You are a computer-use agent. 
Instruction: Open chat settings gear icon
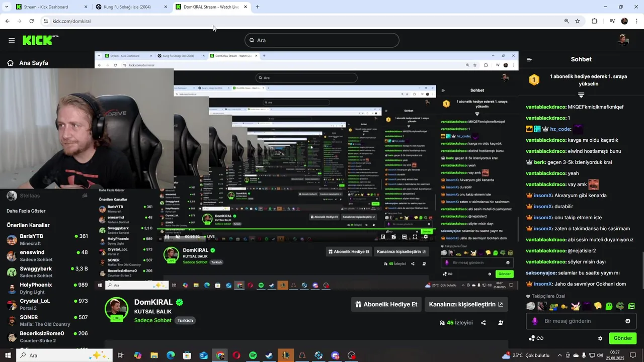tap(600, 338)
